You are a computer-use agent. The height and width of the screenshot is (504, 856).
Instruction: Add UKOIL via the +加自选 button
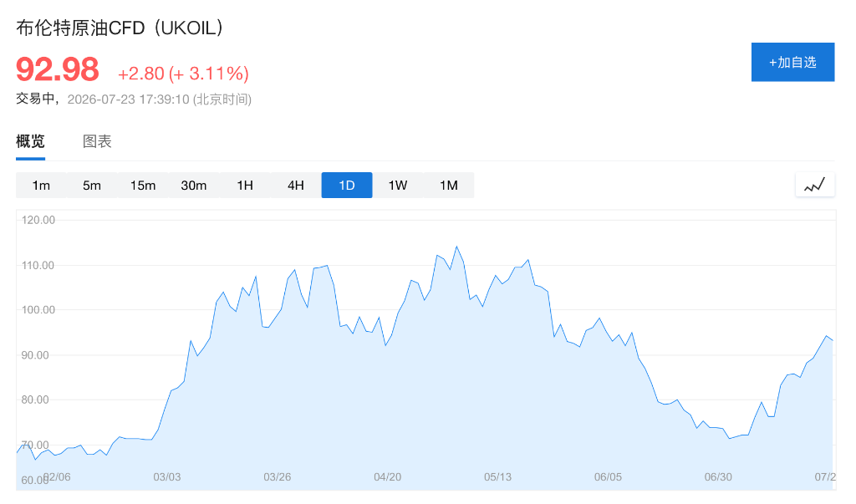tap(792, 62)
